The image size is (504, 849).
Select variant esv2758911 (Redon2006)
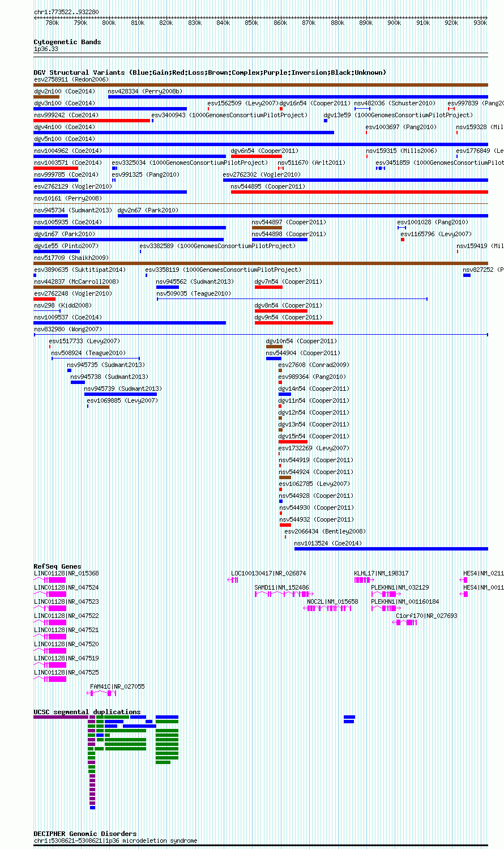pyautogui.click(x=71, y=79)
